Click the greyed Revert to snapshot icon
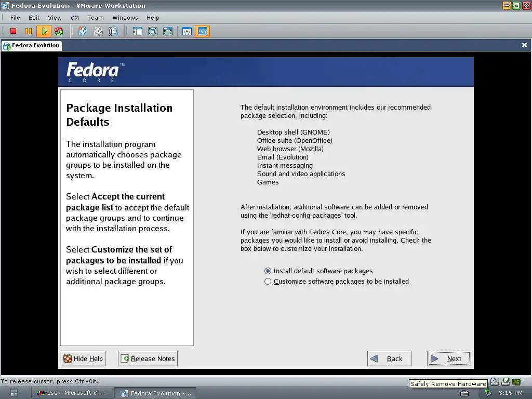Image resolution: width=532 pixels, height=399 pixels. point(98,31)
